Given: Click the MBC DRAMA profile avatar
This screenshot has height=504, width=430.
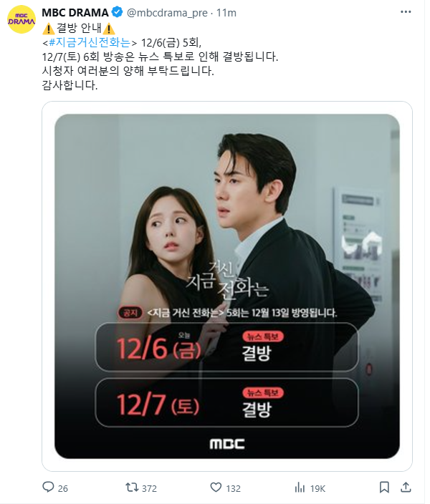Looking at the screenshot, I should point(21,19).
